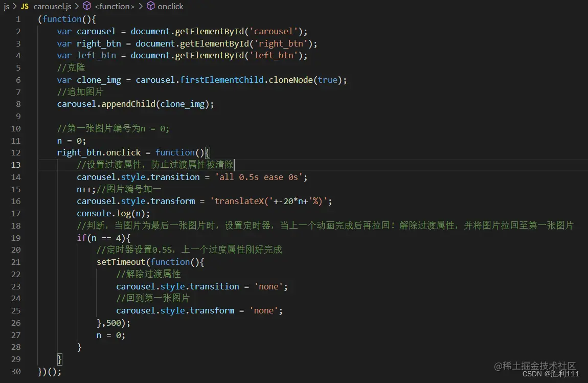Click line number 21 in the gutter

coord(16,262)
